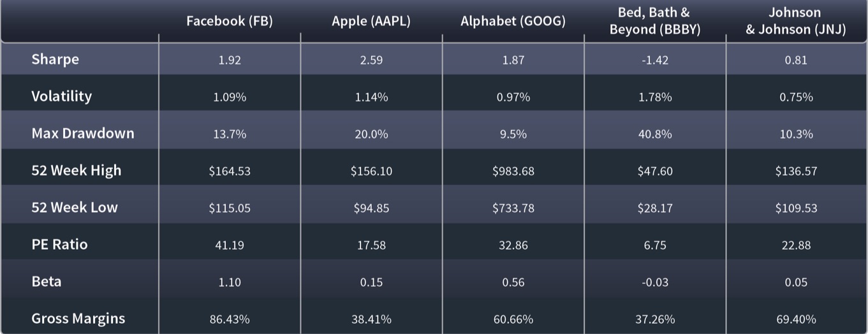Click the Gross Margins row label

(x=78, y=318)
